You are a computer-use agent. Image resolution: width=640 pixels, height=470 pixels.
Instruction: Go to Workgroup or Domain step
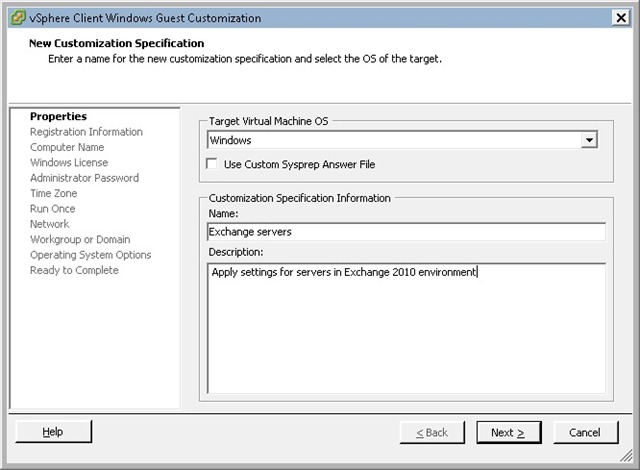point(80,240)
